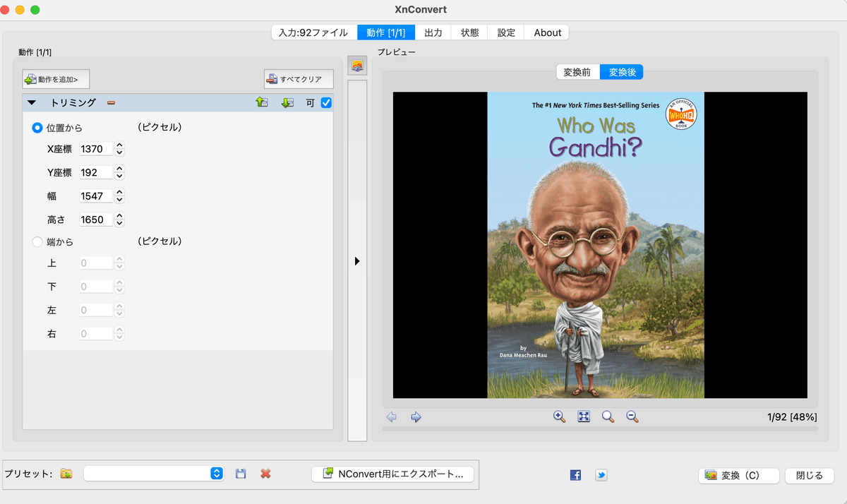Screen dimensions: 847x504
Task: Adjust the Y座標 stepper arrows
Action: (x=119, y=172)
